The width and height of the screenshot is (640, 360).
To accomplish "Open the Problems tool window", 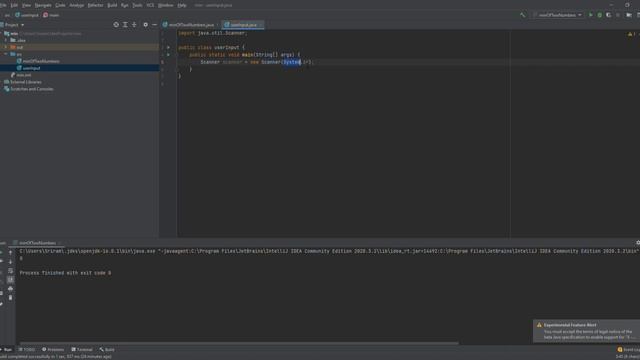I will (53, 350).
